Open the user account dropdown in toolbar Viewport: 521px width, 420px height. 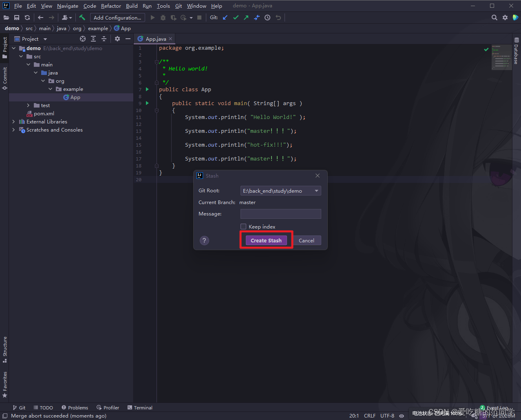[x=67, y=18]
